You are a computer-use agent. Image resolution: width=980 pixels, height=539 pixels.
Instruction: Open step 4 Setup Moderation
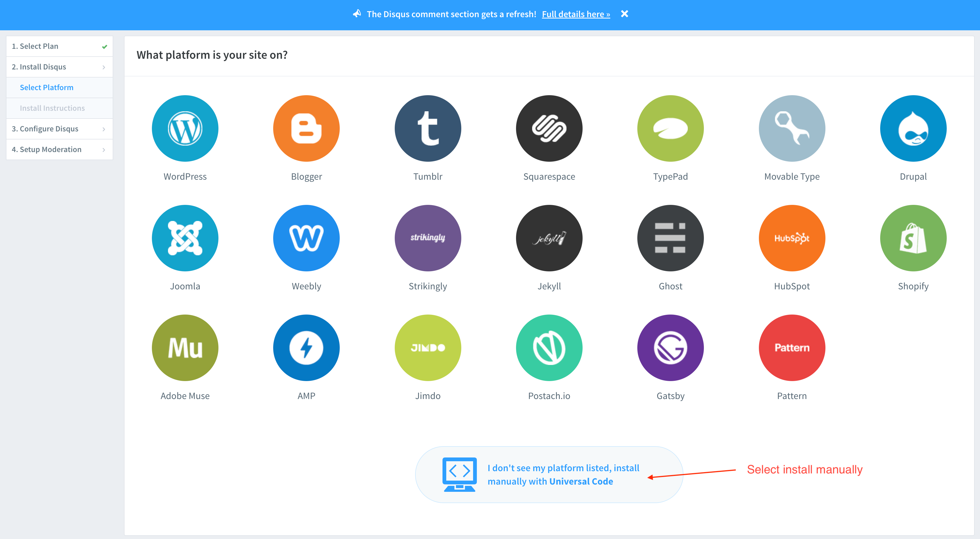[59, 149]
